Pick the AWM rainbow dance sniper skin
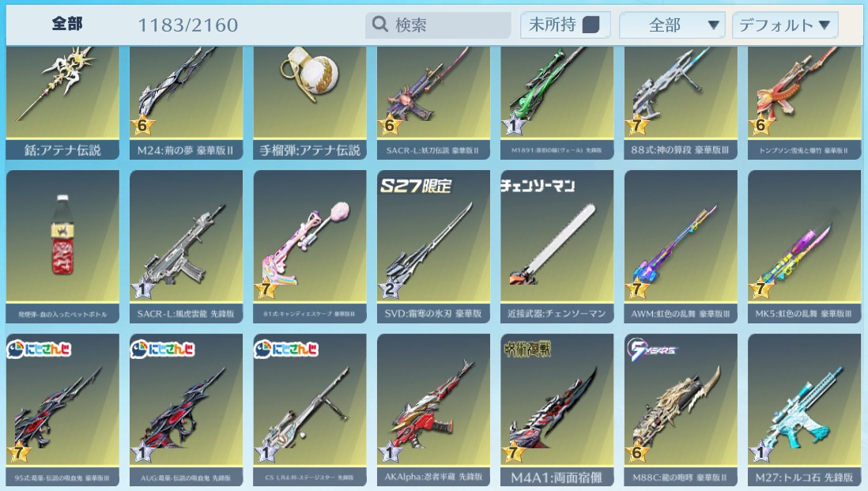The height and width of the screenshot is (491, 868). click(681, 247)
